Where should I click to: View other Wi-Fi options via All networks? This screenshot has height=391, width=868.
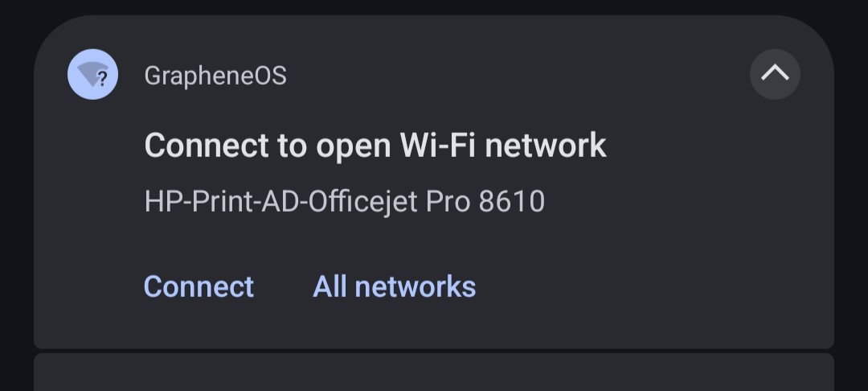(394, 286)
